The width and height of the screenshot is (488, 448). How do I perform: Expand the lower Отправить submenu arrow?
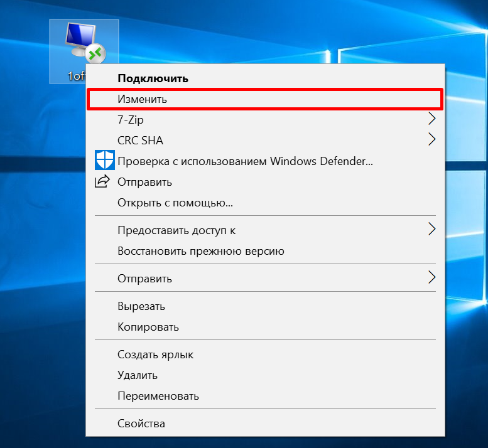[x=431, y=277]
